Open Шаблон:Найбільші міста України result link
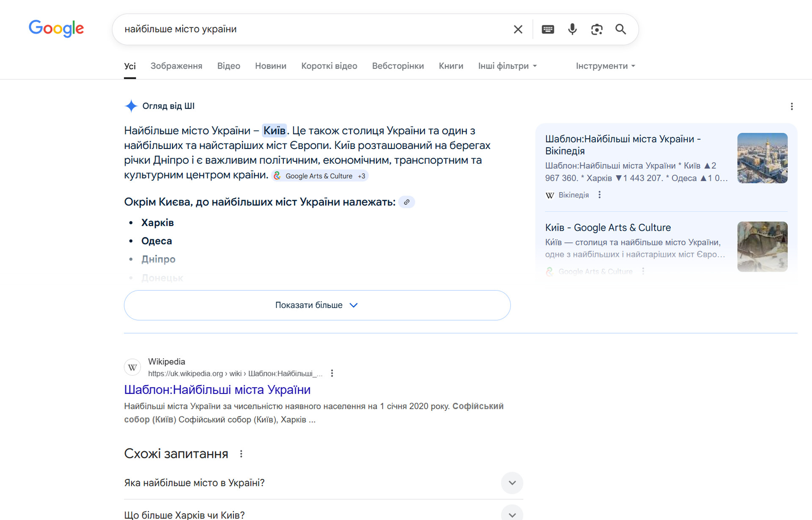 217,390
